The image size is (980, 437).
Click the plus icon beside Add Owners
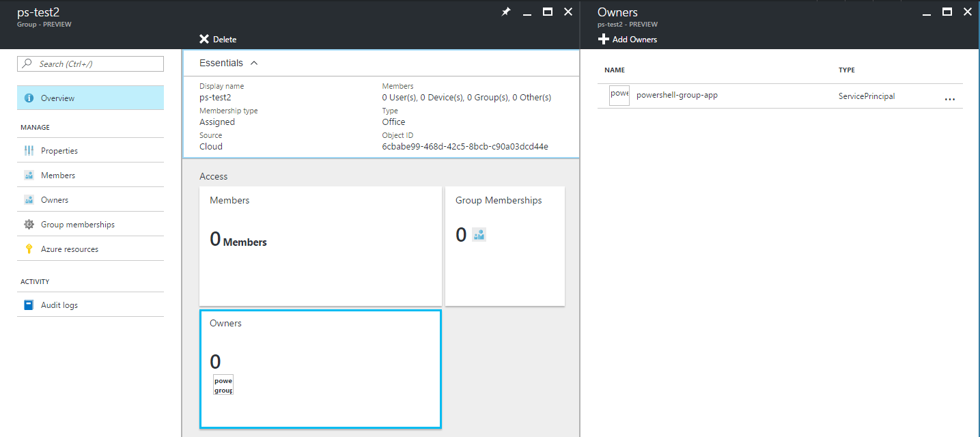[603, 39]
